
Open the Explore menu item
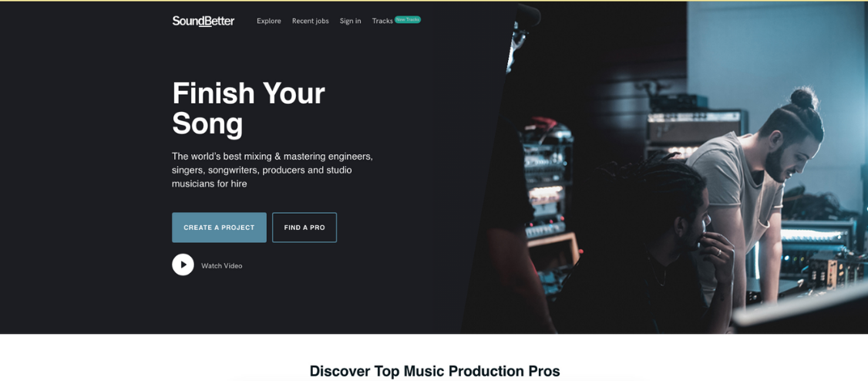click(x=269, y=21)
